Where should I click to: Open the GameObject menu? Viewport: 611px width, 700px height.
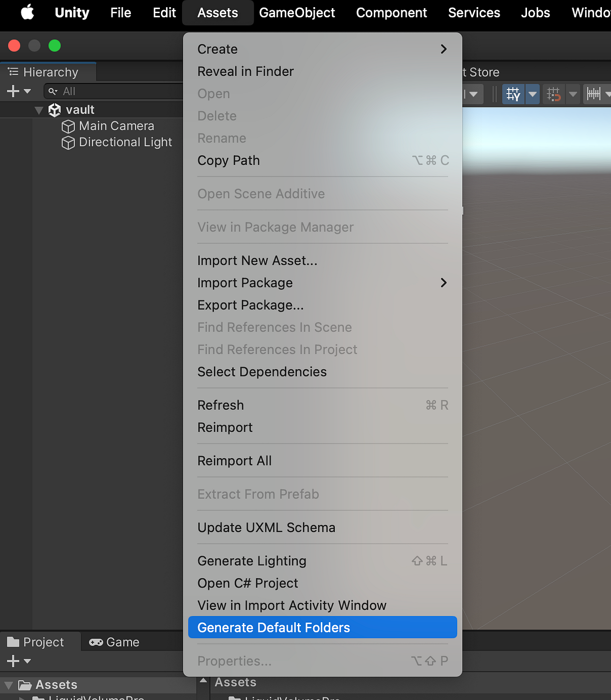(x=297, y=13)
